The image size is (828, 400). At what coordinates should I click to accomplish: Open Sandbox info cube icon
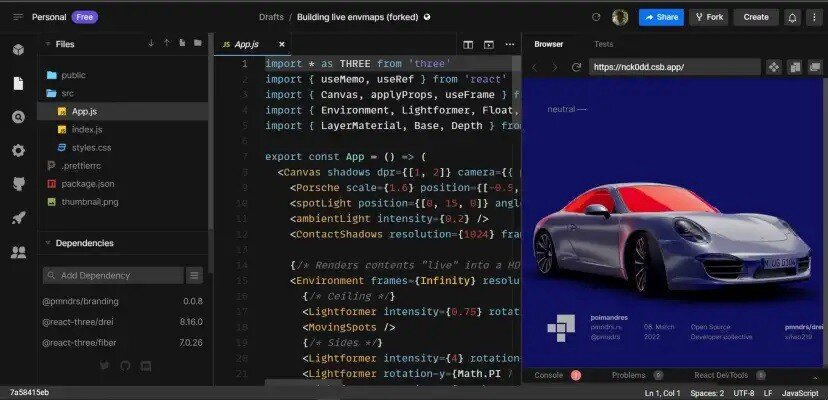pyautogui.click(x=18, y=50)
